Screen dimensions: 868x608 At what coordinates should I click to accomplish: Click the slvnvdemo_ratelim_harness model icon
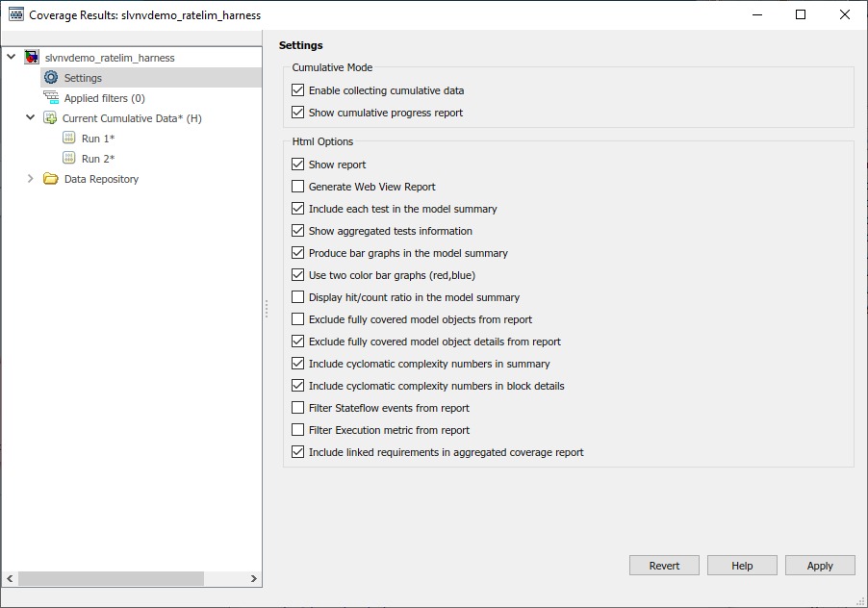click(32, 58)
